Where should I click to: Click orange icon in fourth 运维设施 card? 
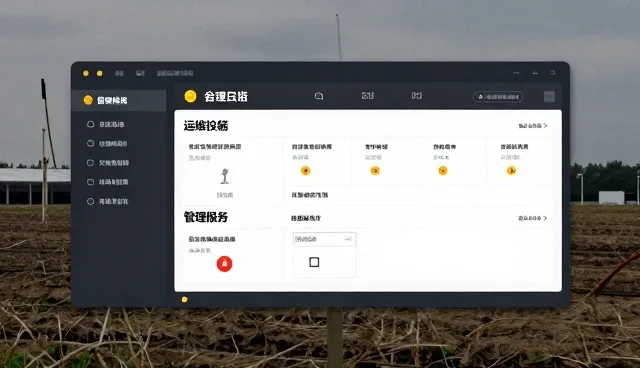pos(443,171)
